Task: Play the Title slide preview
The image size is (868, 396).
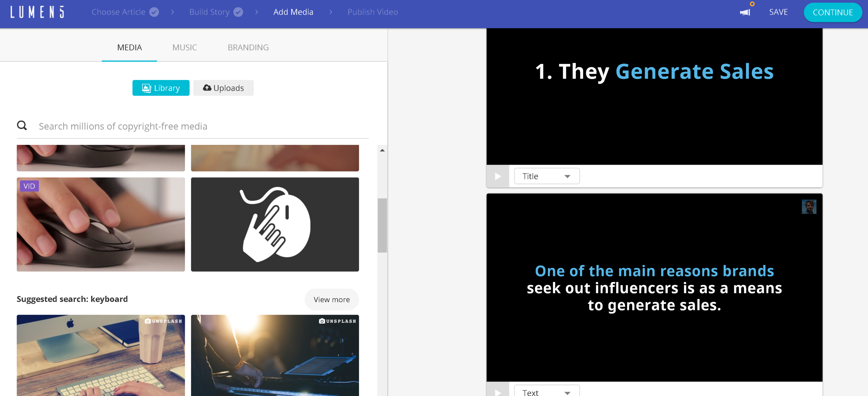Action: (x=498, y=176)
